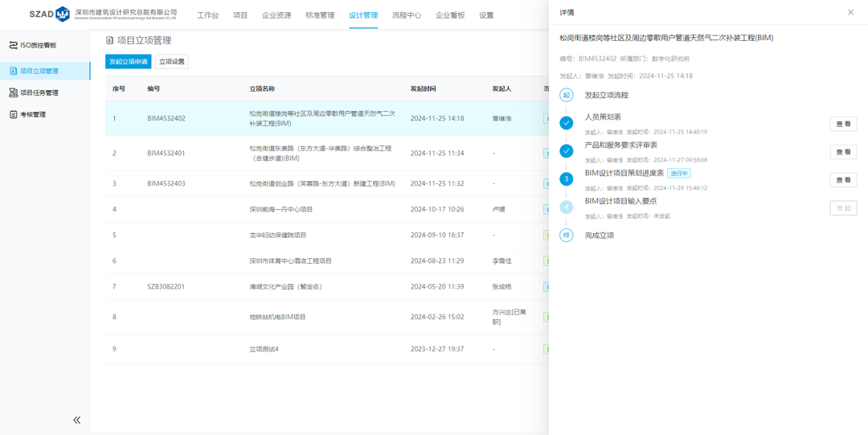Viewport: 868px width, 435px height.
Task: Switch to the 流程中心 top menu
Action: click(x=406, y=15)
